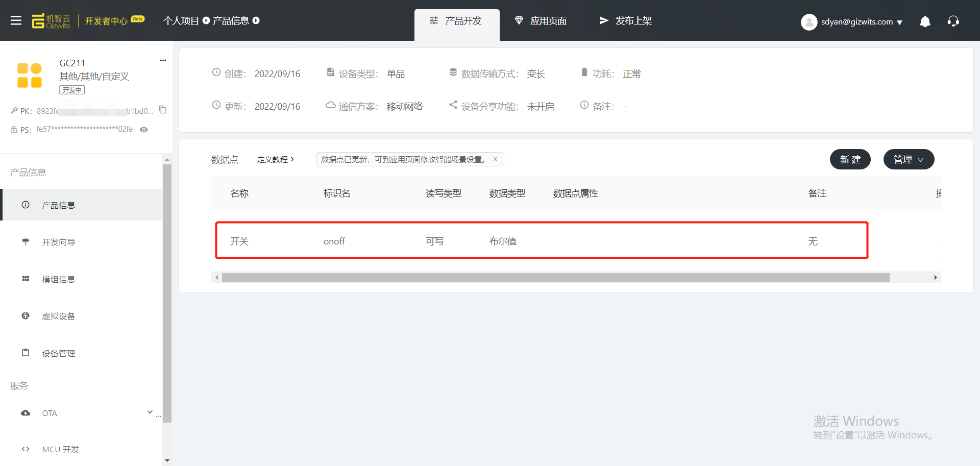This screenshot has width=980, height=466.
Task: Switch to the 应用页面 tab
Action: [x=540, y=20]
